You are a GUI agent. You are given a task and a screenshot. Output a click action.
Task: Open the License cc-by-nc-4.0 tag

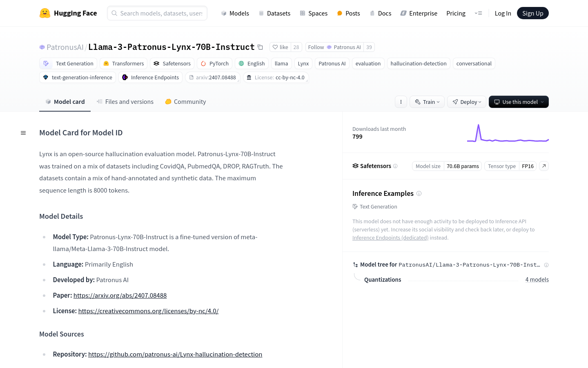point(276,77)
